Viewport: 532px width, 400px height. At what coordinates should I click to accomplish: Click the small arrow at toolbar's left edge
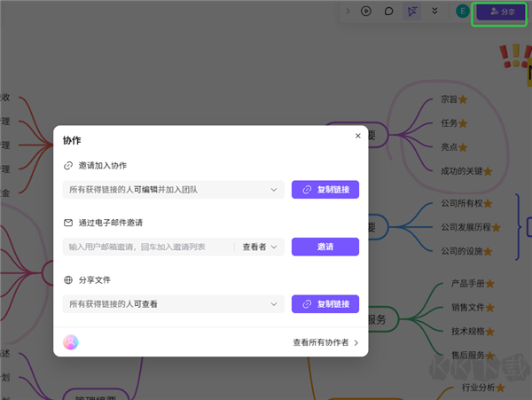(x=348, y=12)
